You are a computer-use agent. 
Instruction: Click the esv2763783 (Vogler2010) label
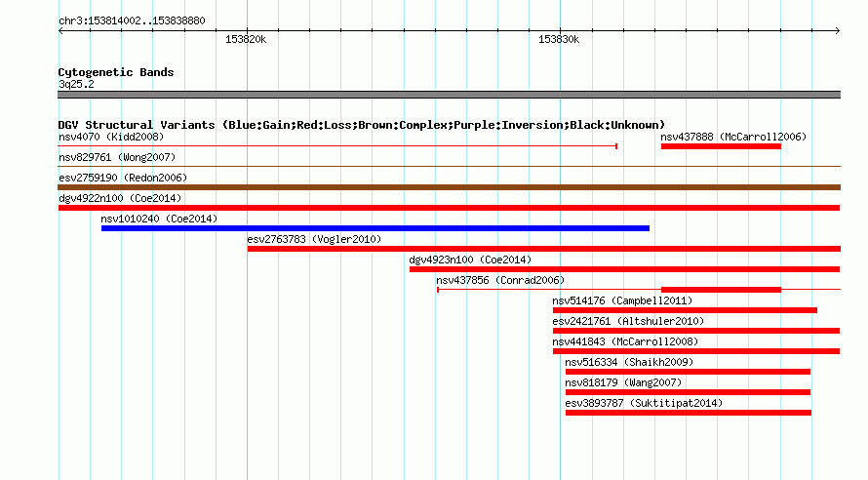point(314,239)
